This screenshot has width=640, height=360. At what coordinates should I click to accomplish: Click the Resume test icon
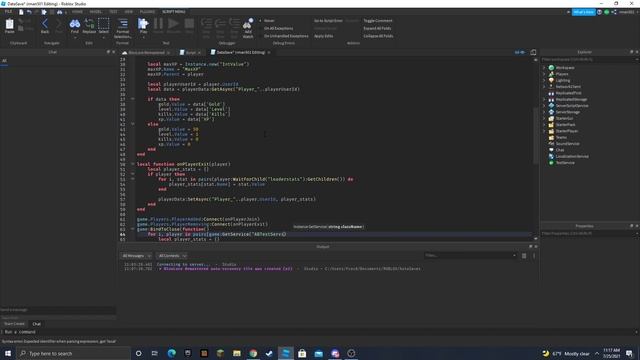point(173,25)
